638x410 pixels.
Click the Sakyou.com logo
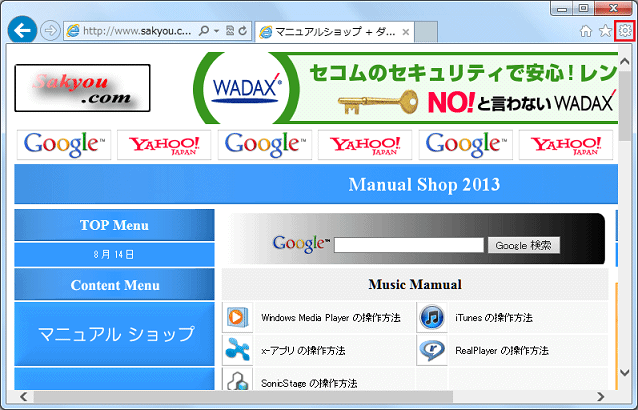point(83,88)
